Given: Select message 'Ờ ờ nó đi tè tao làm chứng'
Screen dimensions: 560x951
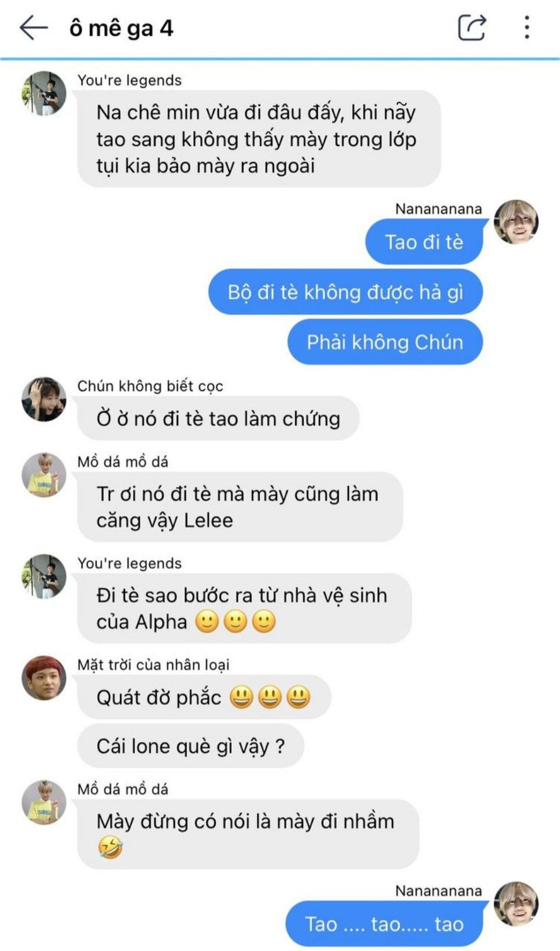Looking at the screenshot, I should pos(218,418).
